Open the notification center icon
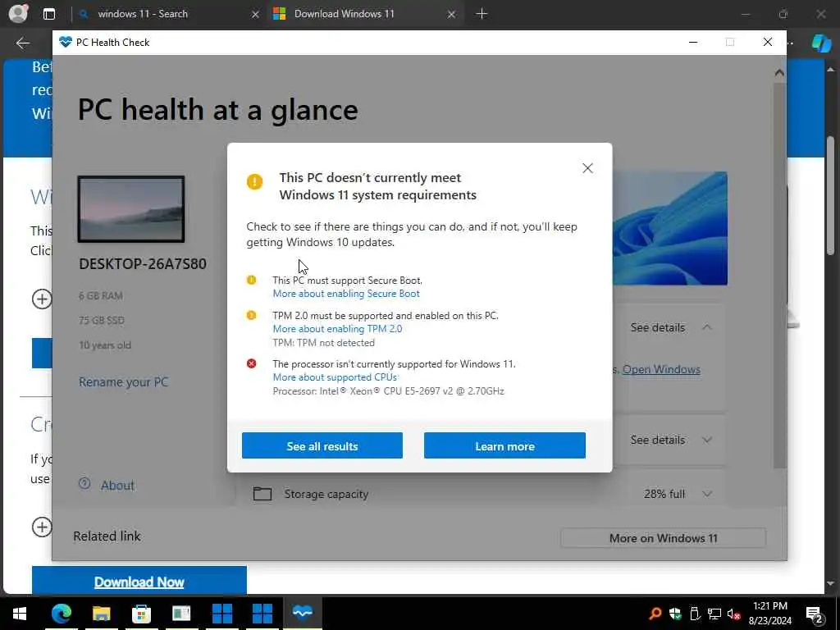Image resolution: width=840 pixels, height=630 pixels. pos(815,614)
